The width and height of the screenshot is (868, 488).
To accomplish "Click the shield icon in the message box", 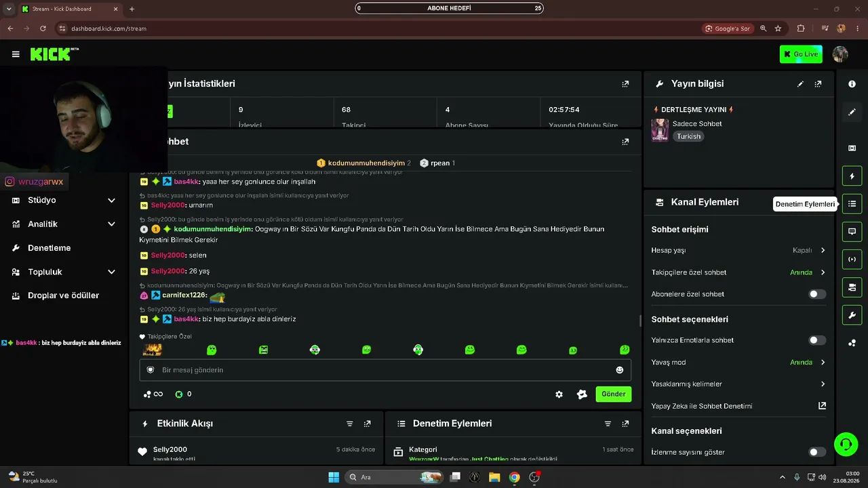I will point(151,370).
